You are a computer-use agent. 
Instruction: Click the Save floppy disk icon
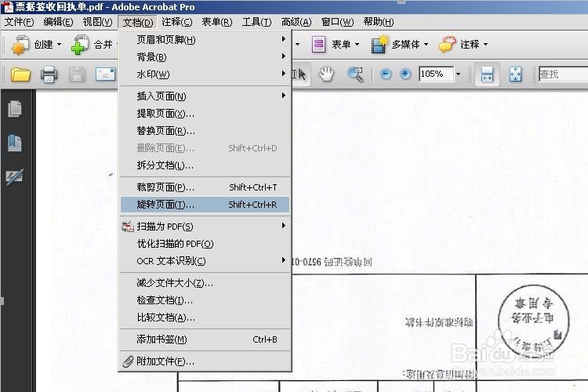point(78,74)
